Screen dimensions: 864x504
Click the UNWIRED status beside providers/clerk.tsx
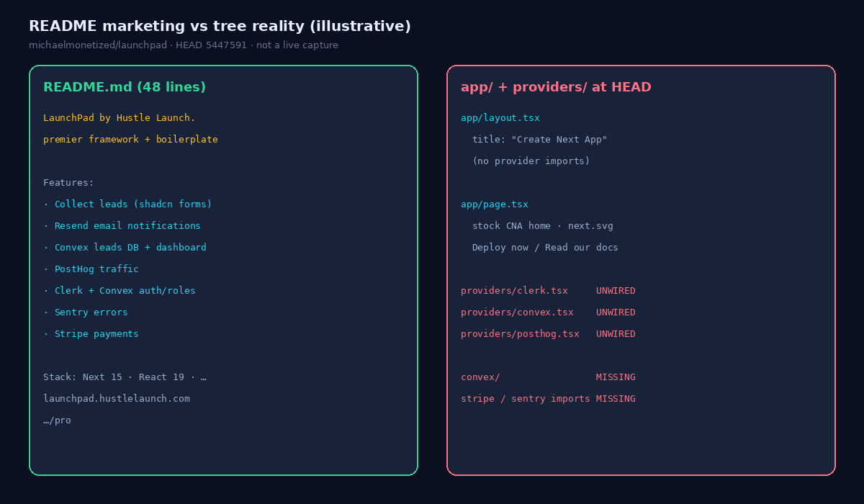(616, 291)
